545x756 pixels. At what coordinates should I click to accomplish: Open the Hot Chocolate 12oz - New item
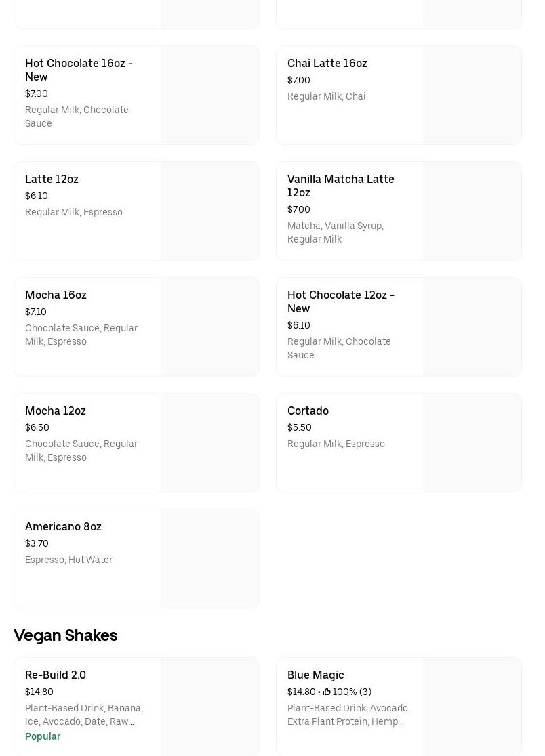pos(340,301)
